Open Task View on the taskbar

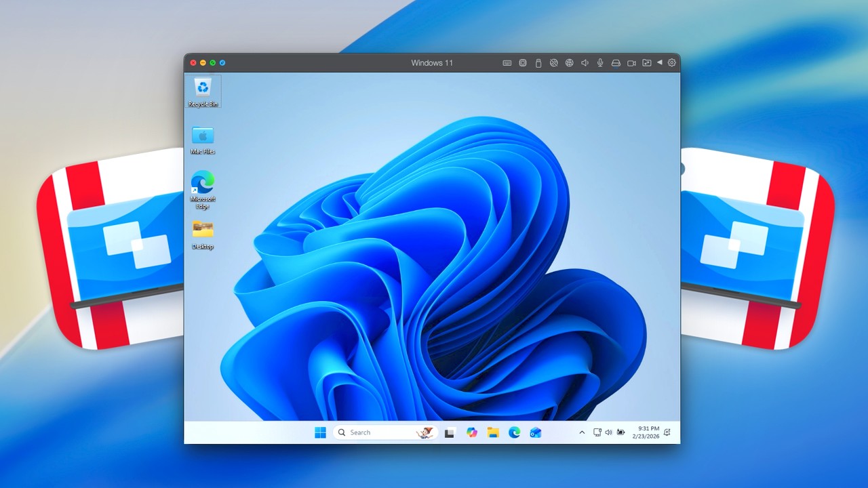(449, 433)
